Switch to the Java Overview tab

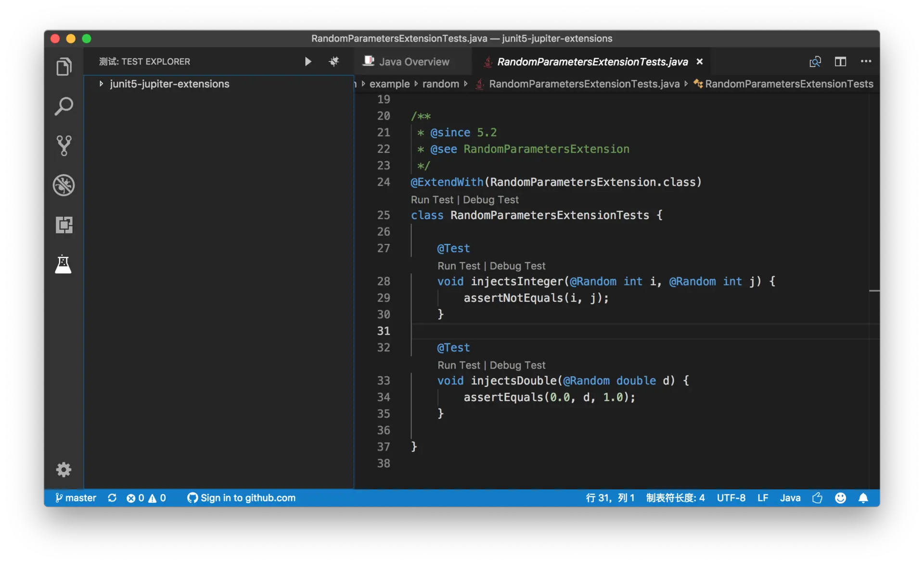413,62
